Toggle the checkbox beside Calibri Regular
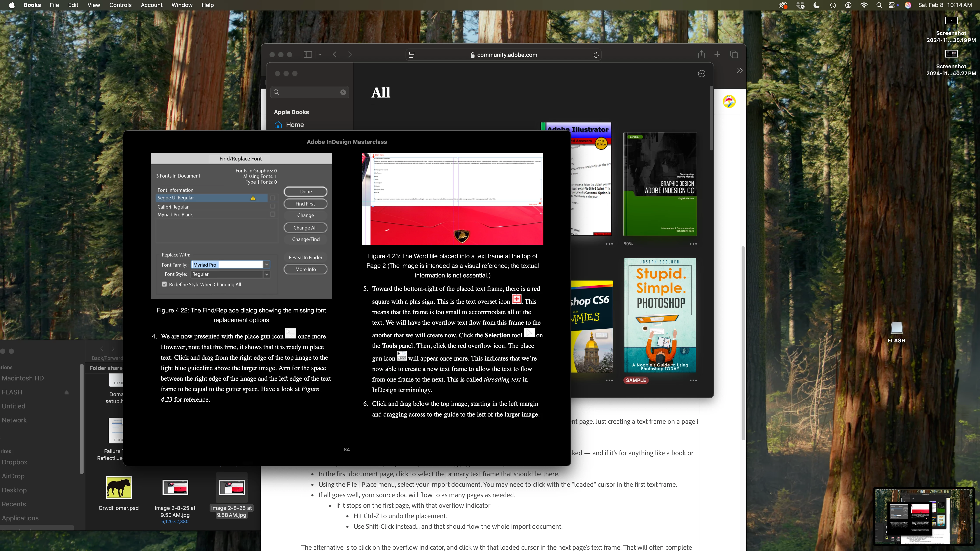The height and width of the screenshot is (551, 980). [272, 206]
